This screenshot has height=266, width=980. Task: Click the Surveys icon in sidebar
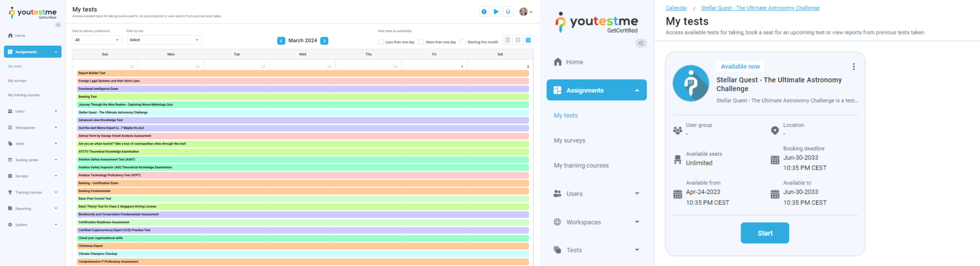coord(10,176)
